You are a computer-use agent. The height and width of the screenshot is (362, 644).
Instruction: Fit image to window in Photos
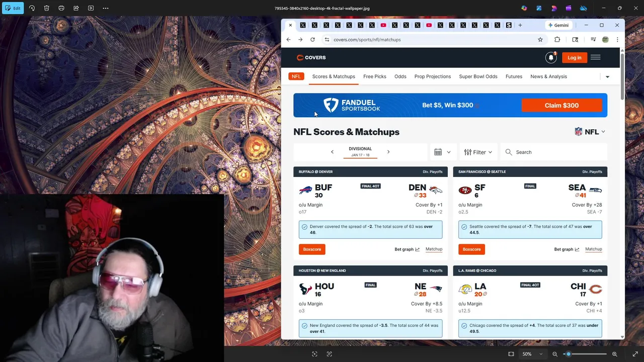(x=511, y=354)
